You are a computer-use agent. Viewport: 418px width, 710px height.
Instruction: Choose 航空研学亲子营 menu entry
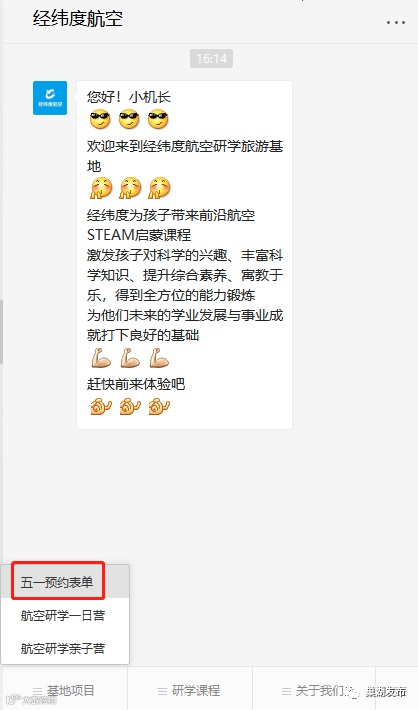(63, 648)
